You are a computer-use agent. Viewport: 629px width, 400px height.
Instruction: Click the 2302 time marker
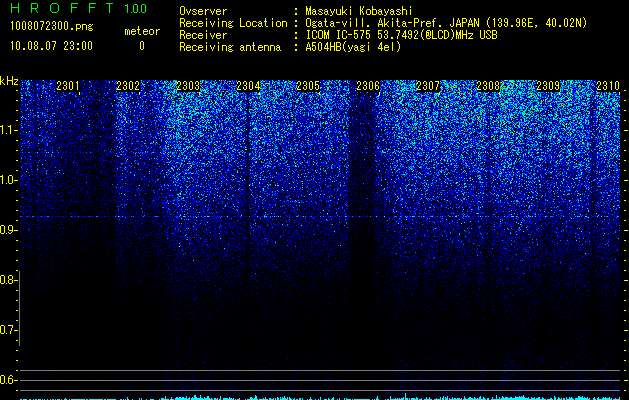pyautogui.click(x=128, y=86)
